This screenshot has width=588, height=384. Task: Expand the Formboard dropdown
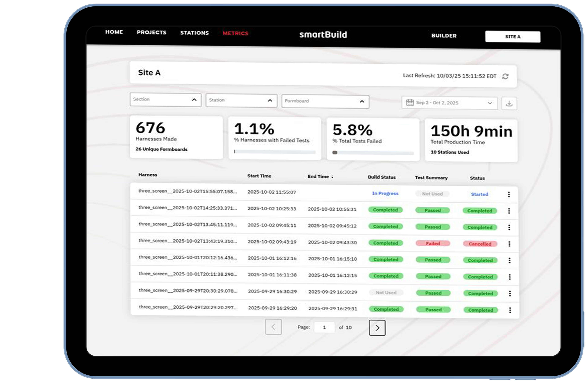pos(362,101)
